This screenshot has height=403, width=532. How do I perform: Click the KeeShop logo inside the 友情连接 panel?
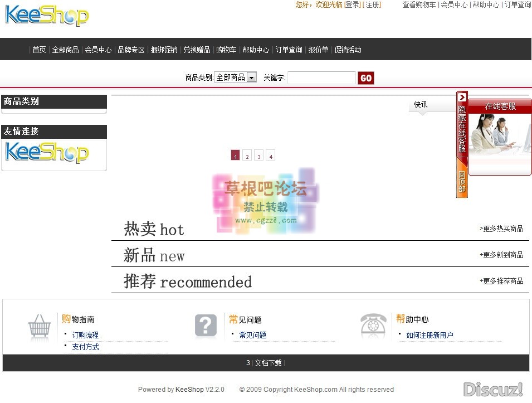48,153
